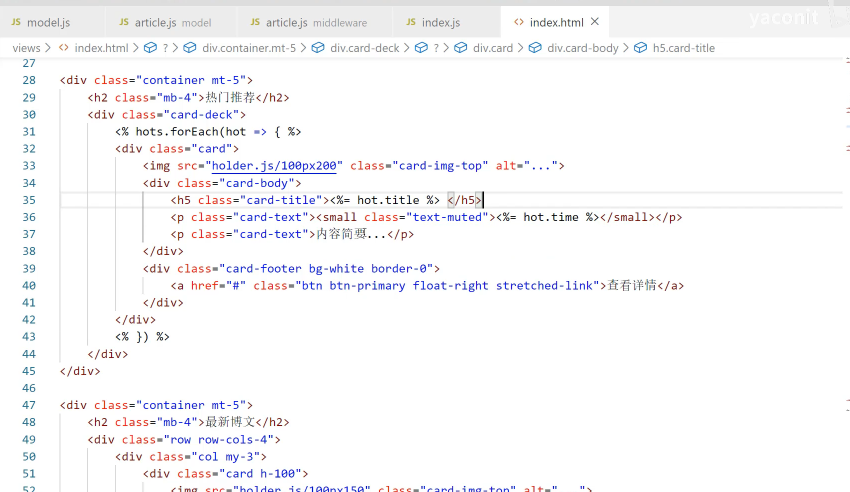Click '查看详情' link text on line 40
The image size is (850, 492).
[x=632, y=286]
